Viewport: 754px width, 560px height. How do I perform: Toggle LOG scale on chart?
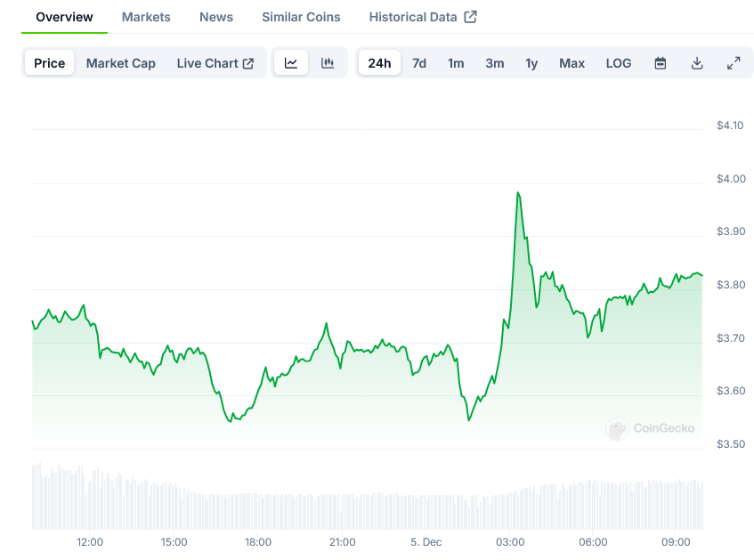[x=619, y=63]
